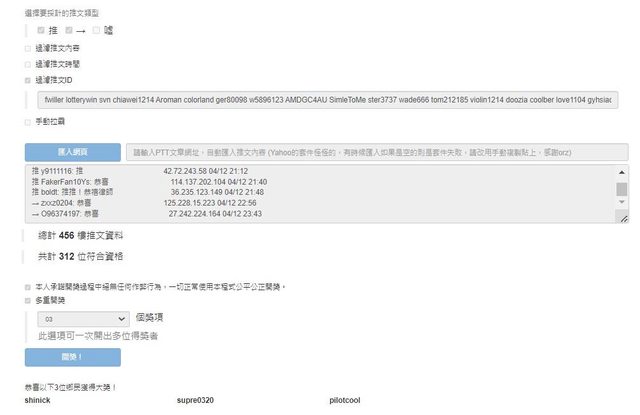Enable the 噓 comment type checkbox
Screen dimensions: 640x415
click(96, 31)
